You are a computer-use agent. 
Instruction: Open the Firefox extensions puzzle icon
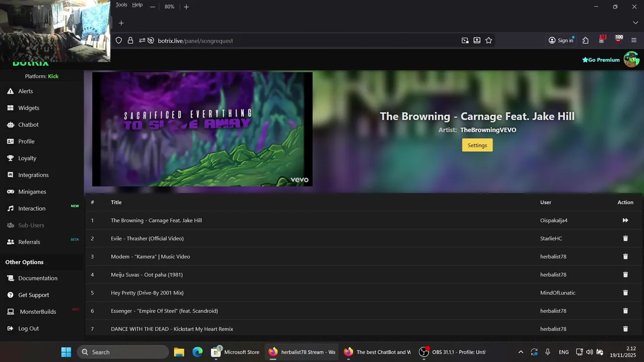click(586, 40)
